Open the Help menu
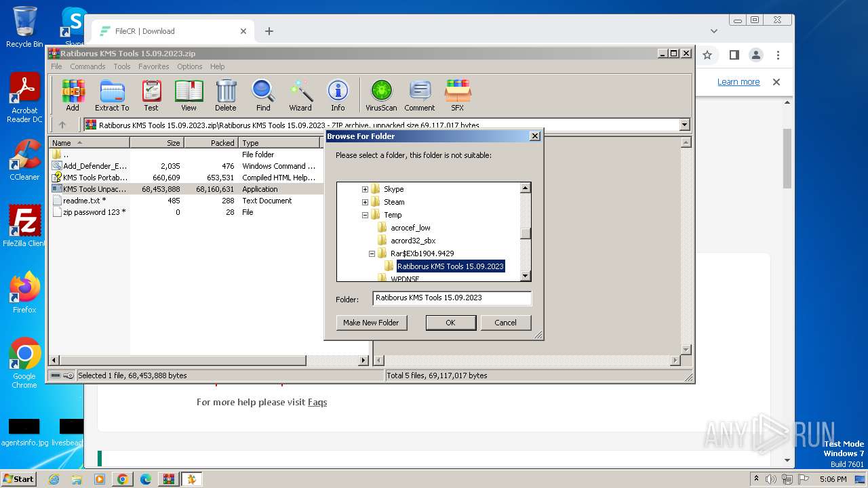The width and height of the screenshot is (868, 488). [x=217, y=66]
